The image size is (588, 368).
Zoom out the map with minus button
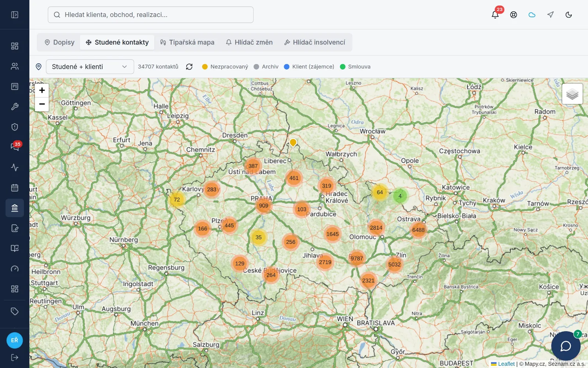point(42,104)
